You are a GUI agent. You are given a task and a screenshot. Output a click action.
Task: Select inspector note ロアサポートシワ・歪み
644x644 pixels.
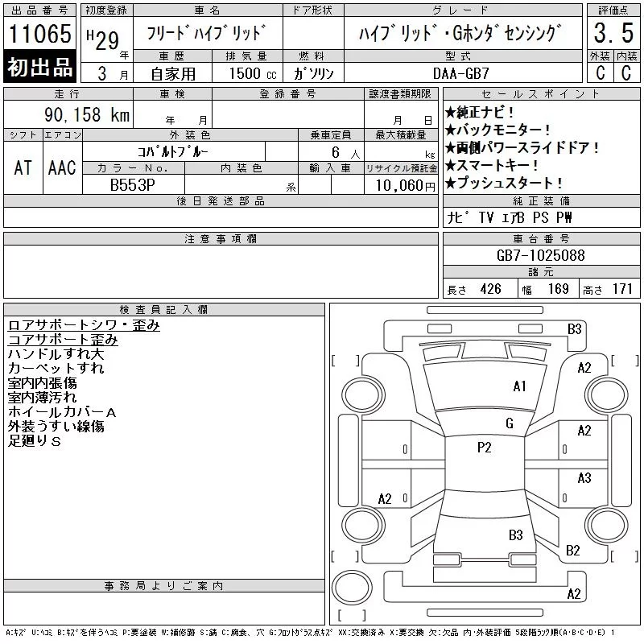pyautogui.click(x=84, y=325)
